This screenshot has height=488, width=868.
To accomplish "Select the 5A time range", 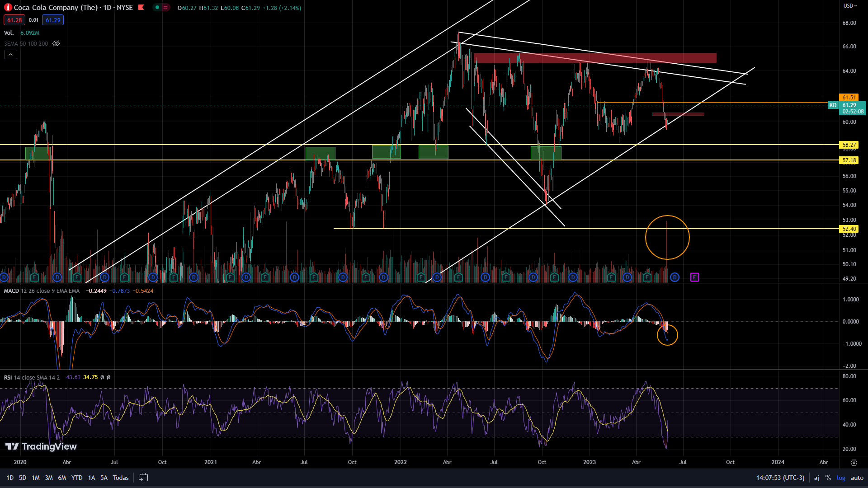I will [104, 478].
